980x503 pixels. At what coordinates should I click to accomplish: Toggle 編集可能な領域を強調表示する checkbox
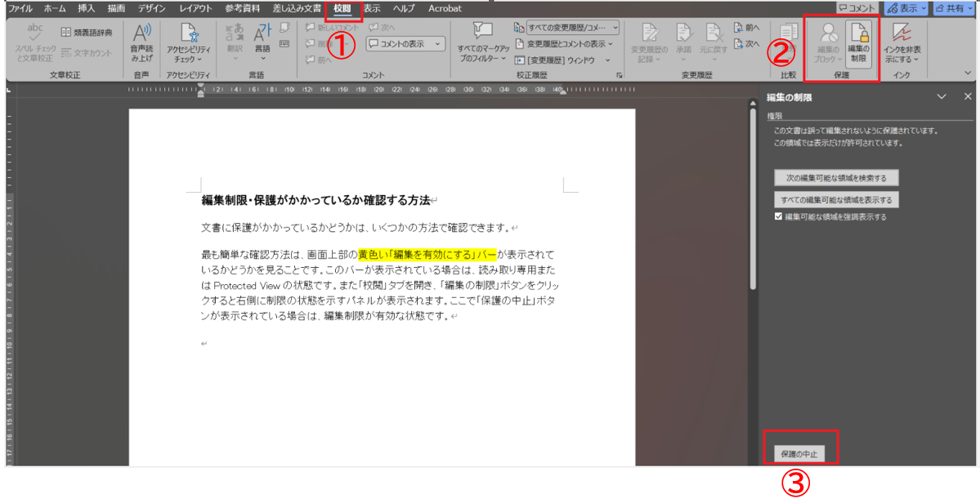pos(779,217)
